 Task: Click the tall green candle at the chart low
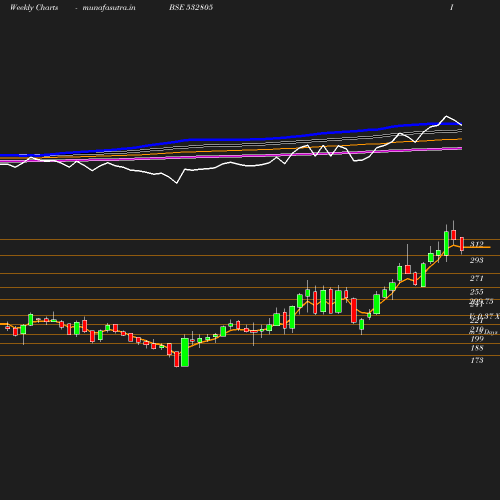185,352
